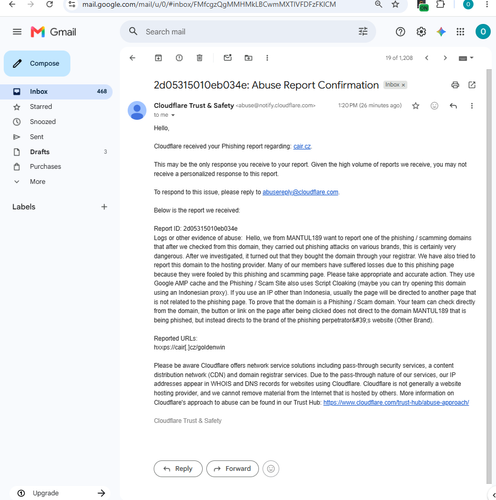Image resolution: width=496 pixels, height=500 pixels.
Task: Go to newer email chevron
Action: pos(427,58)
